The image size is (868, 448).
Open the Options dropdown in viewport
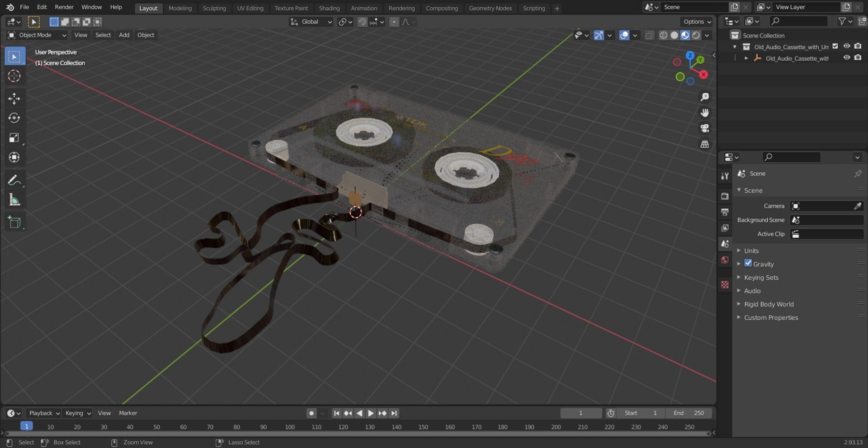pyautogui.click(x=697, y=22)
